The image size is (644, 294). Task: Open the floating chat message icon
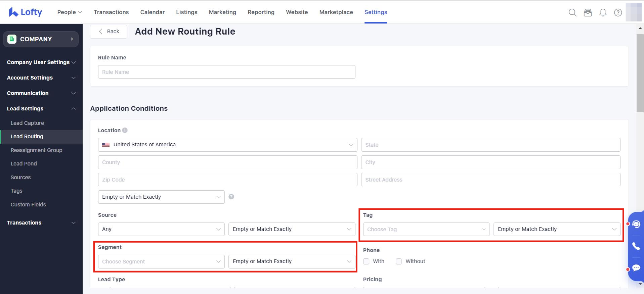[x=636, y=268]
